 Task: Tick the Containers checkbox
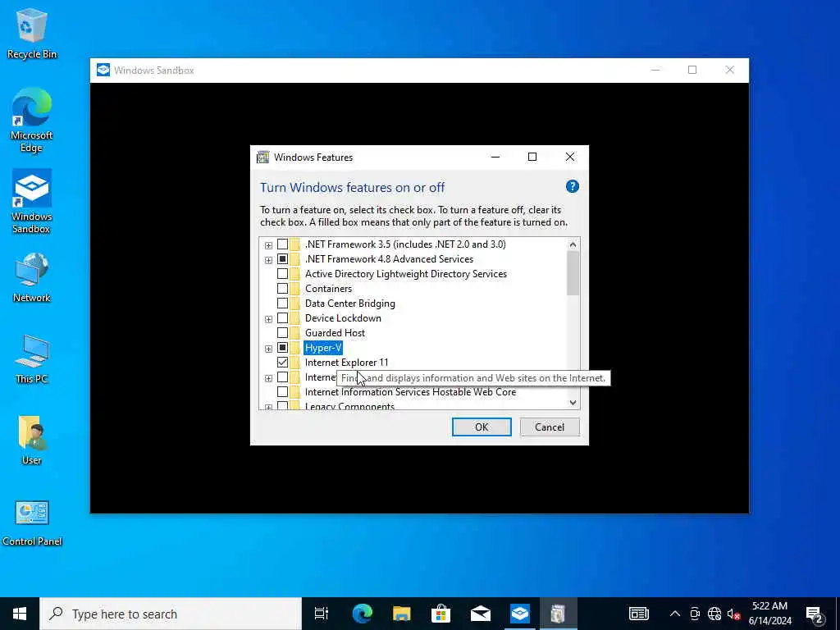tap(282, 289)
